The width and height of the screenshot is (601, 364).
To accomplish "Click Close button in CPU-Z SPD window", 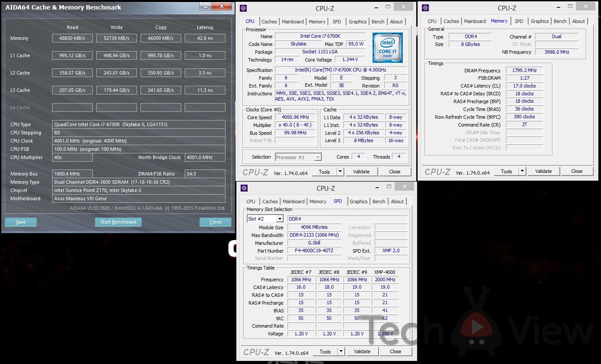I will point(395,351).
